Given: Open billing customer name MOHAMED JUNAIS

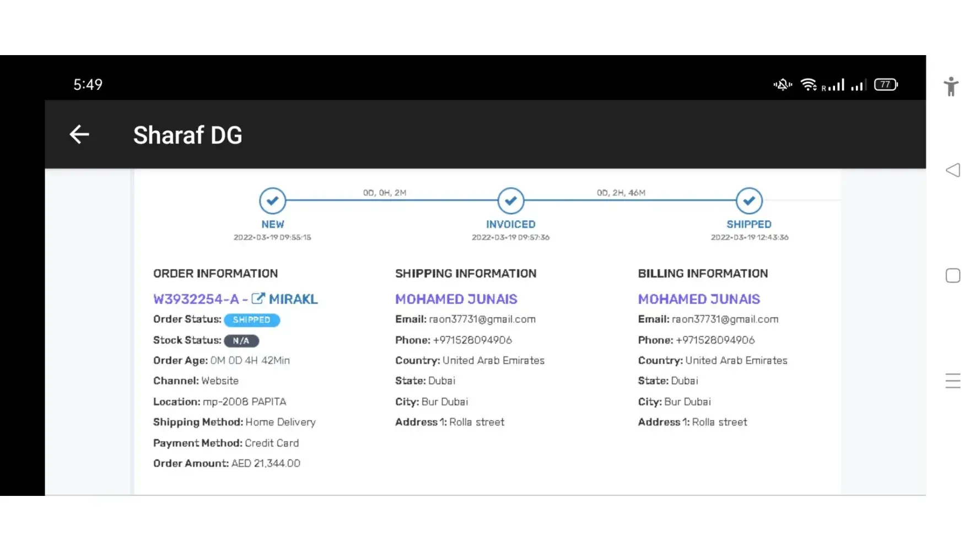Looking at the screenshot, I should (699, 299).
